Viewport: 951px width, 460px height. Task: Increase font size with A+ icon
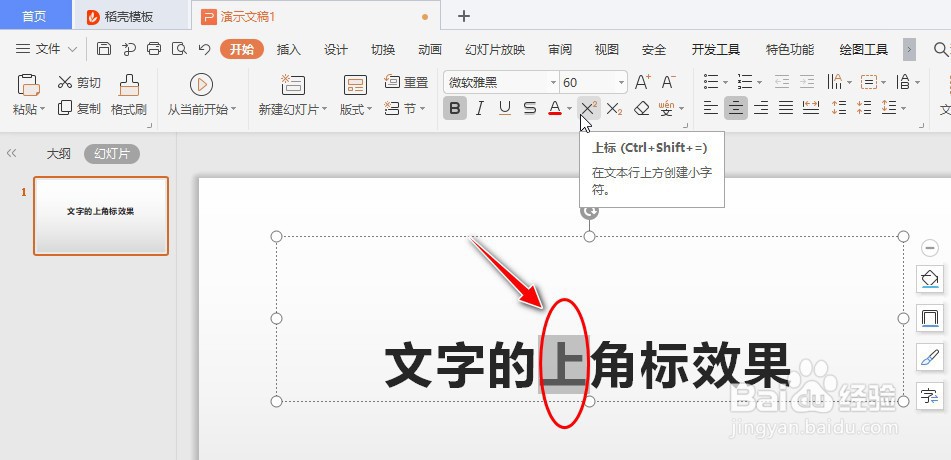642,82
